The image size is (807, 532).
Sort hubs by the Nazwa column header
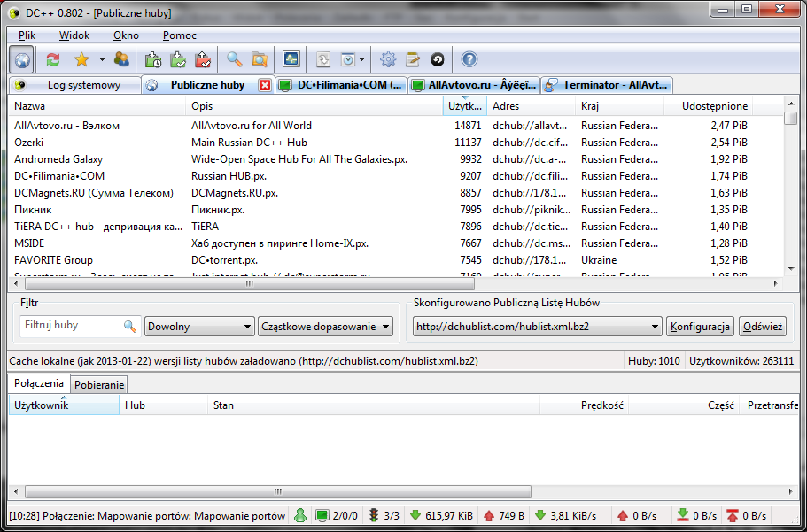click(97, 106)
